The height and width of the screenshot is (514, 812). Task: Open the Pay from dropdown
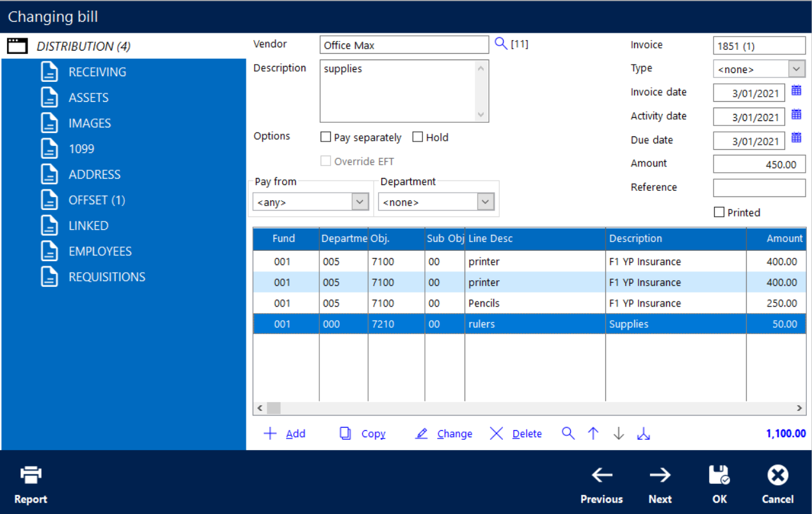[360, 202]
